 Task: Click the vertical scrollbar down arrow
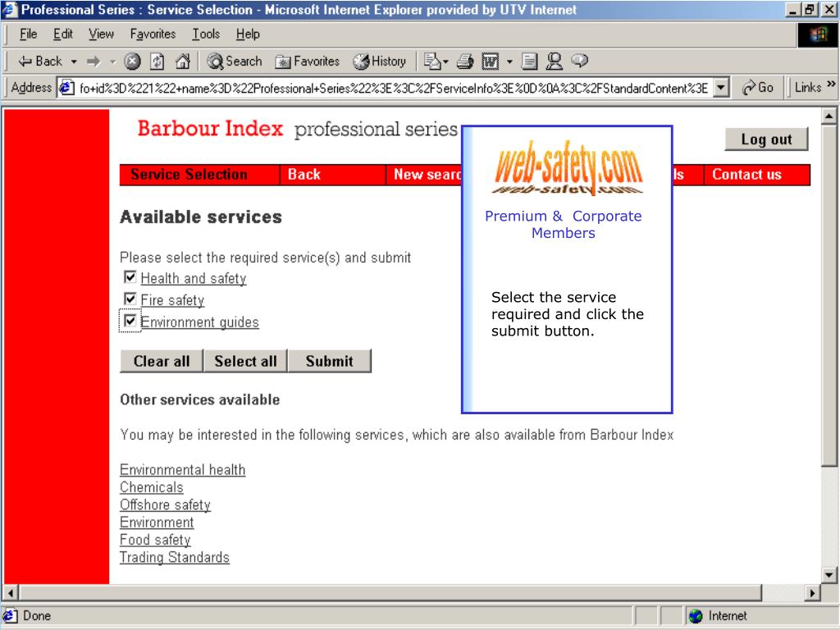pos(829,575)
